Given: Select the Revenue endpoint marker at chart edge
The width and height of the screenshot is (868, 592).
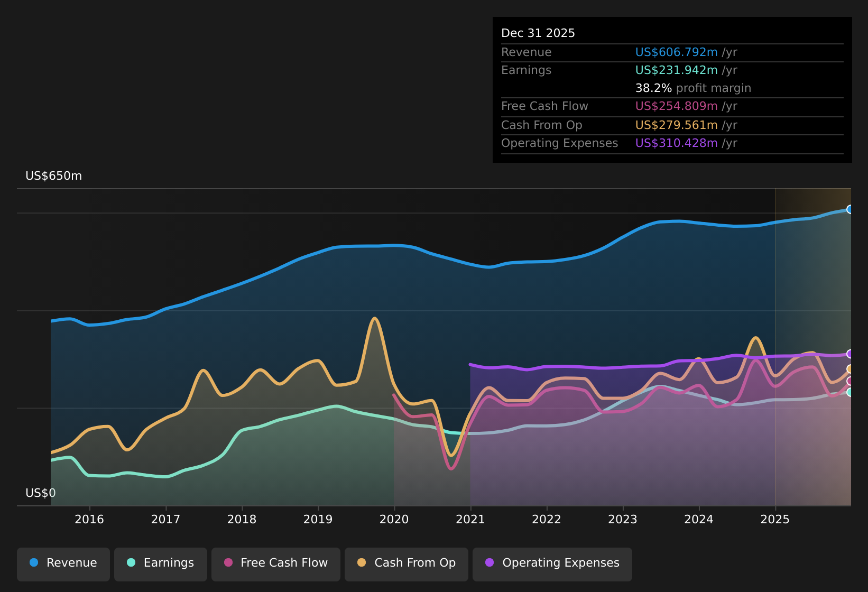Looking at the screenshot, I should point(849,209).
